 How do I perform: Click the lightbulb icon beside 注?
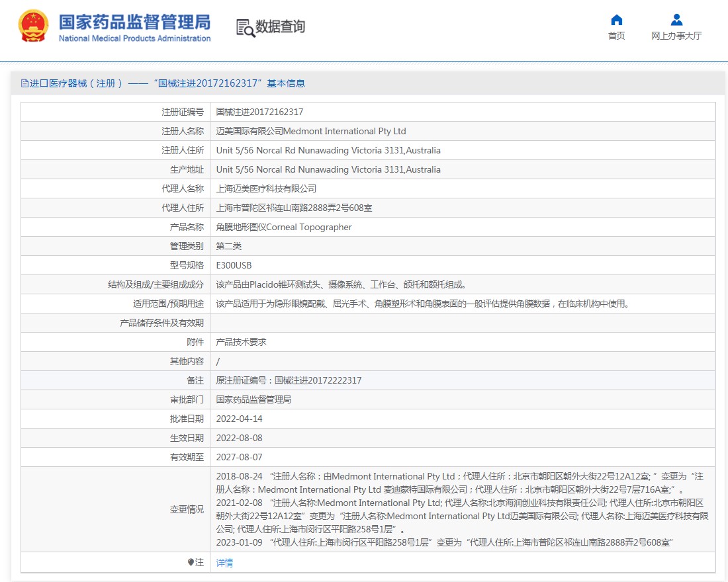point(191,563)
